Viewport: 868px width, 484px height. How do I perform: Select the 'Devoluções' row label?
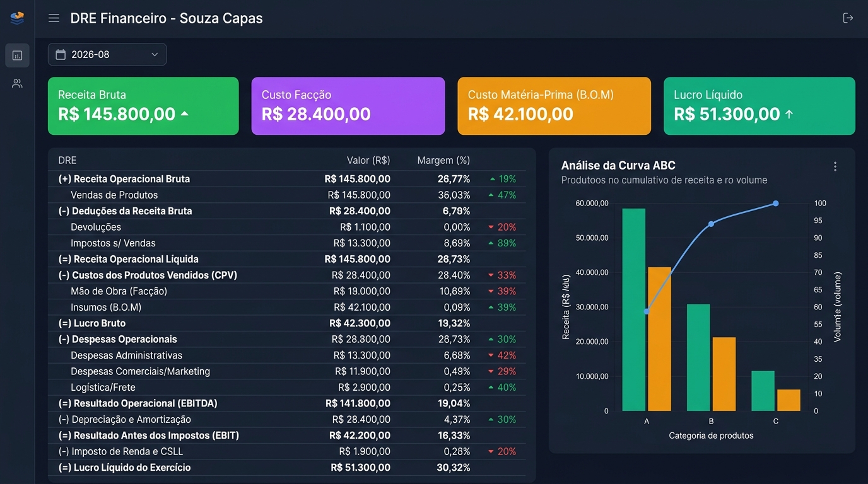coord(96,228)
